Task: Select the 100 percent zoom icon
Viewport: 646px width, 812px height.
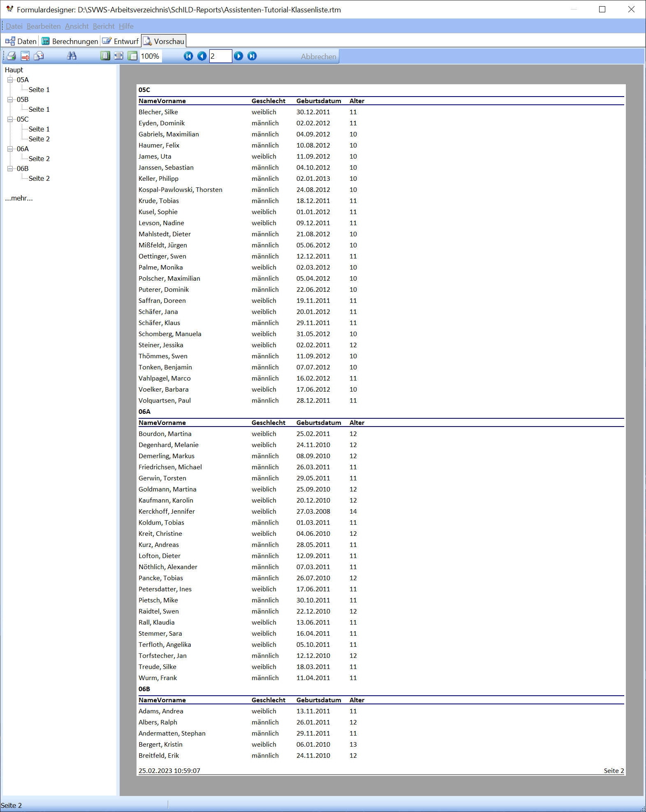Action: [x=132, y=56]
